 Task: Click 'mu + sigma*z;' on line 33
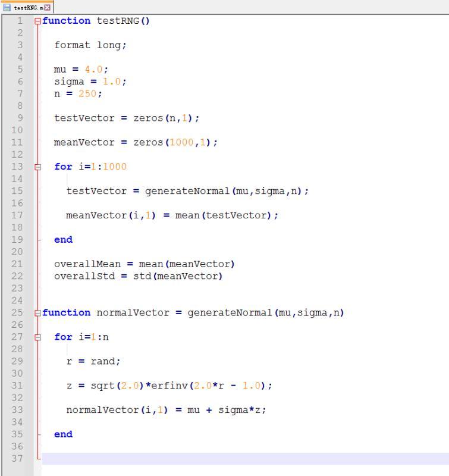227,410
